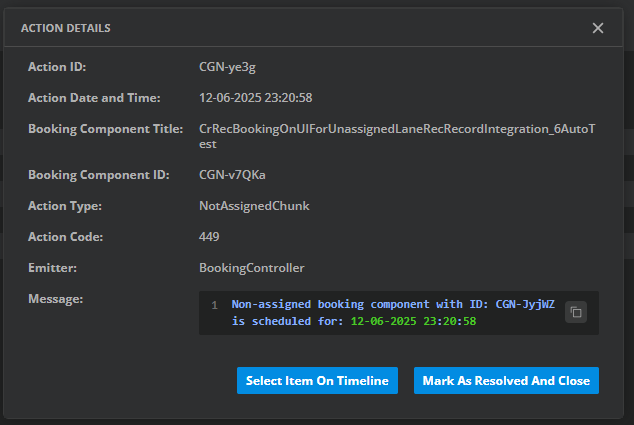Click Select Item On Timeline button
This screenshot has height=425, width=634.
(317, 381)
